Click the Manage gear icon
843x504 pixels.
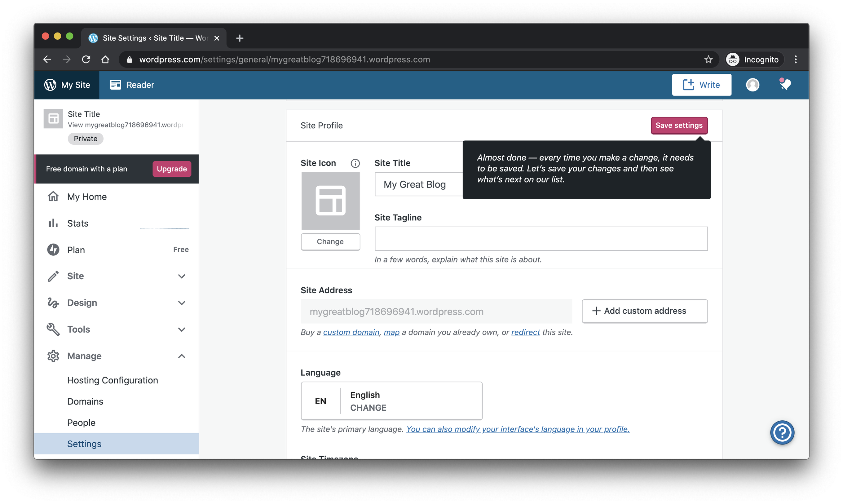point(53,356)
